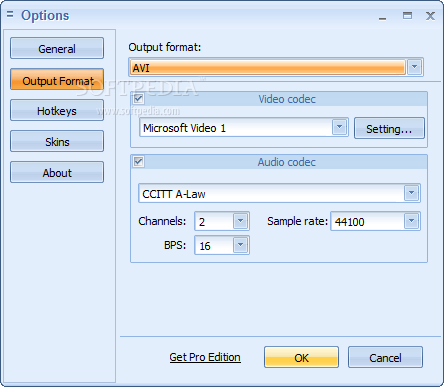Viewport: 444px width, 387px height.
Task: Click the Setting... button for video codec
Action: (389, 128)
